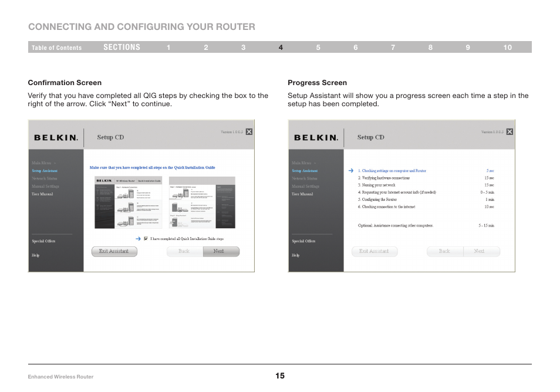This screenshot has width=560, height=392.
Task: Click 'Make sure that you have completed all steps' text
Action: click(x=153, y=167)
